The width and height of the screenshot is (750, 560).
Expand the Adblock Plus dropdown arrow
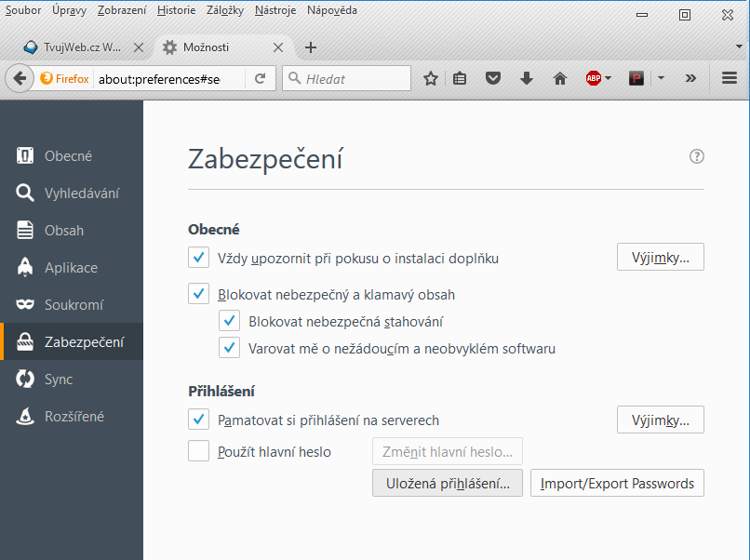[609, 79]
